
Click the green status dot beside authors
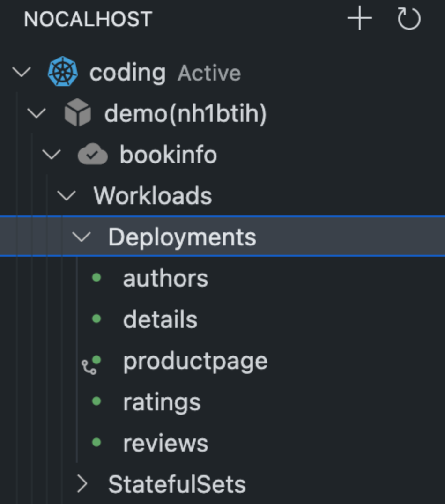pos(96,277)
